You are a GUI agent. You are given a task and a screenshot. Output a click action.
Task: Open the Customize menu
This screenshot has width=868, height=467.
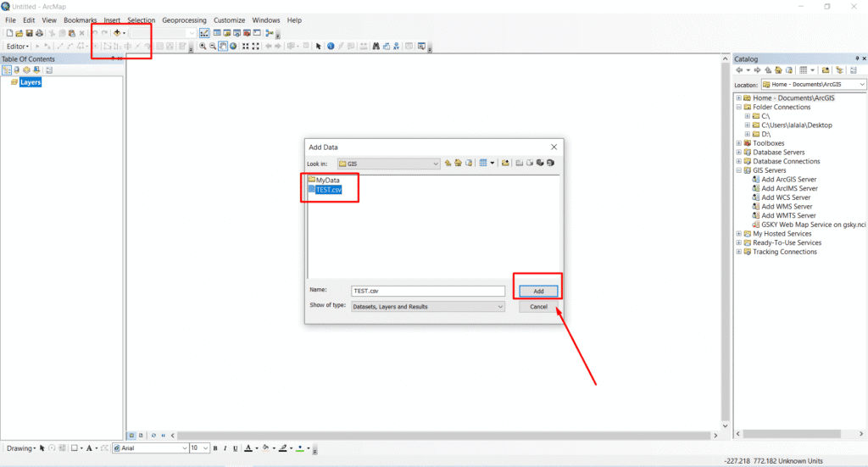[x=229, y=20]
